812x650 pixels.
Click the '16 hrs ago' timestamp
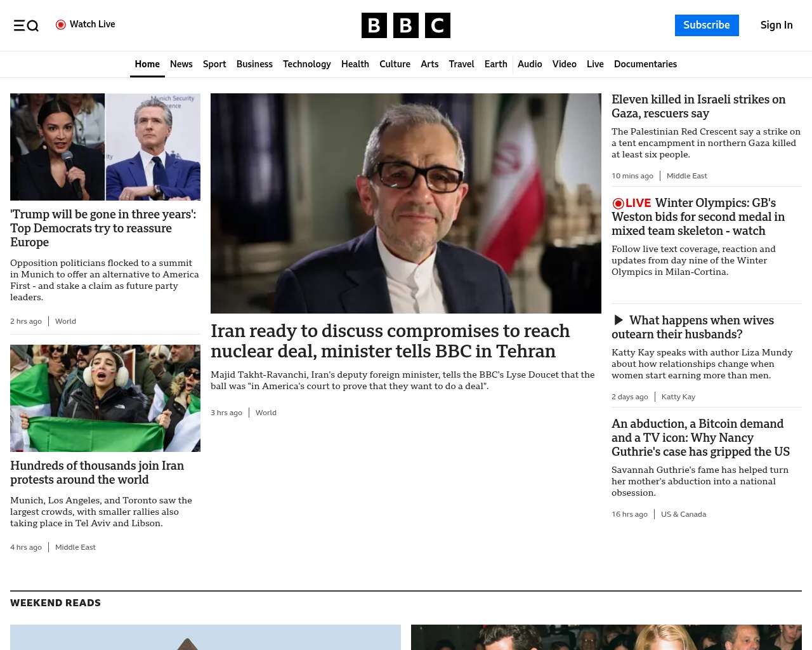pos(629,514)
